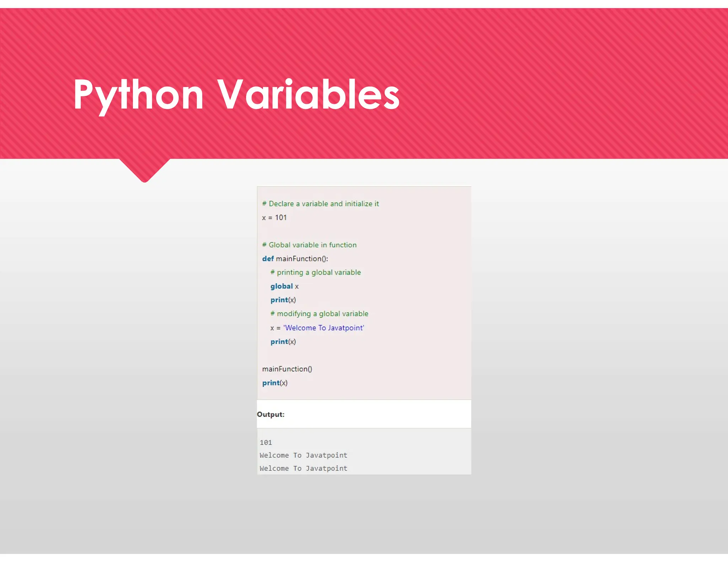Screen dimensions: 728x562
Task: Click the 'mainFunction()' call line
Action: click(x=287, y=369)
